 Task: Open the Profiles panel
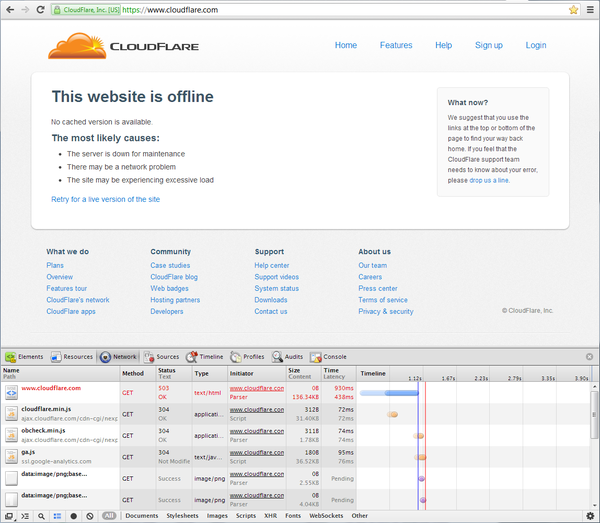pos(247,357)
